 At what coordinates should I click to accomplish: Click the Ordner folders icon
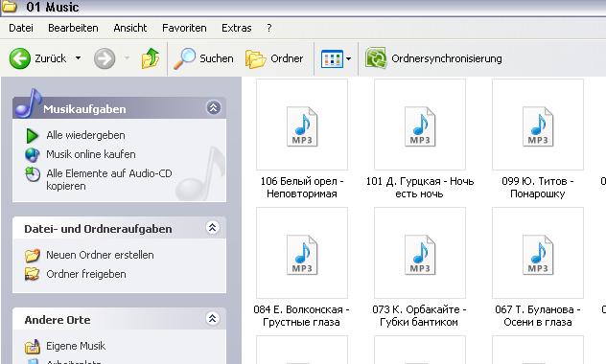pyautogui.click(x=255, y=58)
